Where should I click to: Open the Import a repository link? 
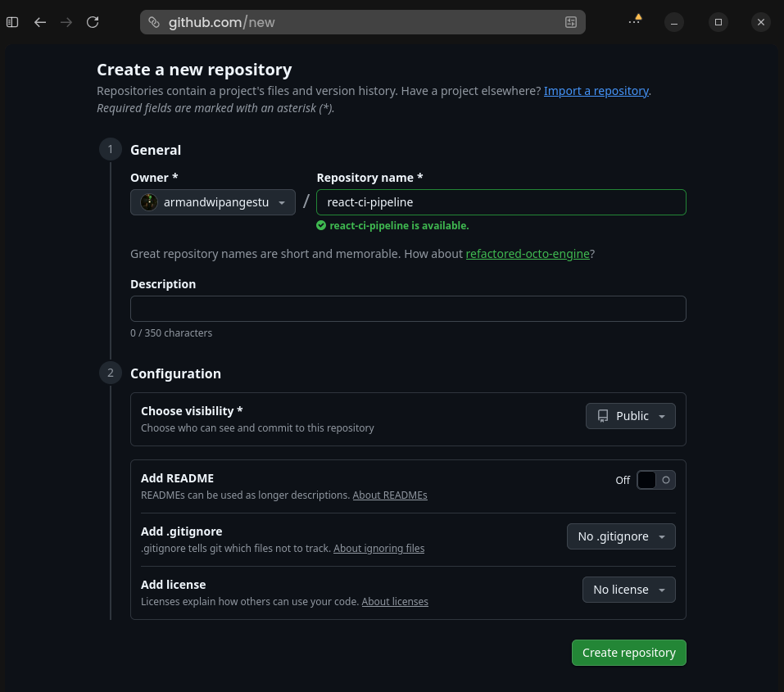596,91
